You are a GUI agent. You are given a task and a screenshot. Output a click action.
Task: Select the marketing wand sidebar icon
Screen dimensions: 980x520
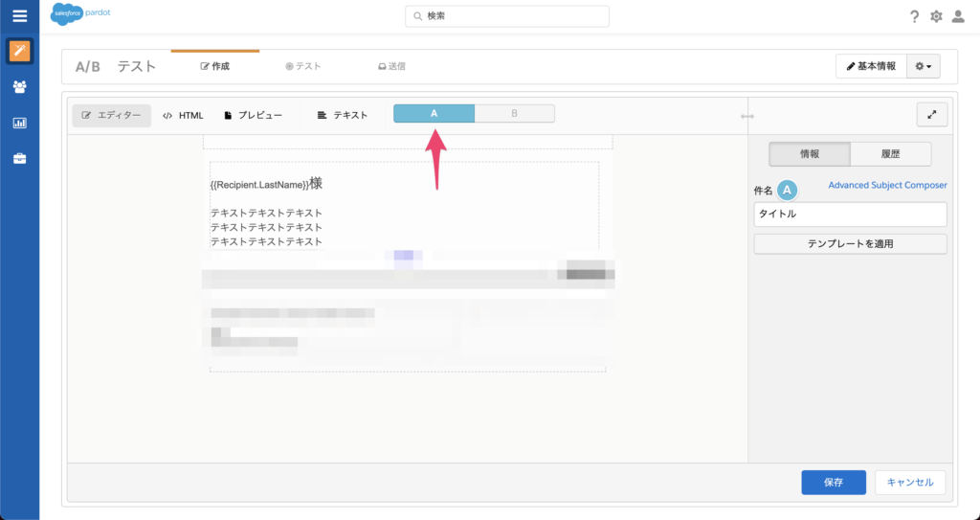coord(19,51)
